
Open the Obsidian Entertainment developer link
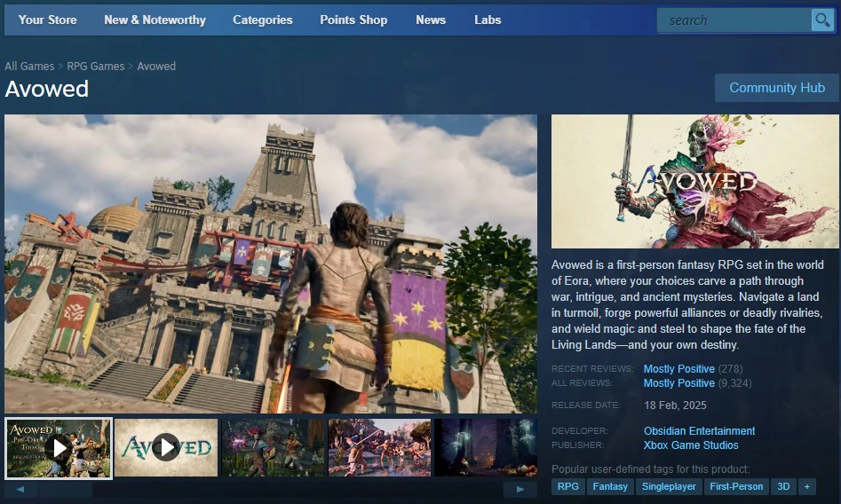tap(699, 431)
